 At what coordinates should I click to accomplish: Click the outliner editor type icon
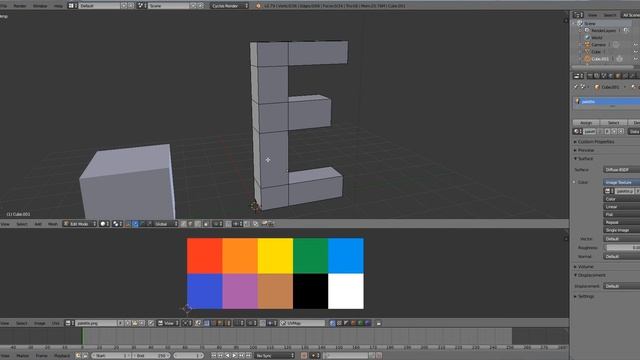click(x=578, y=15)
